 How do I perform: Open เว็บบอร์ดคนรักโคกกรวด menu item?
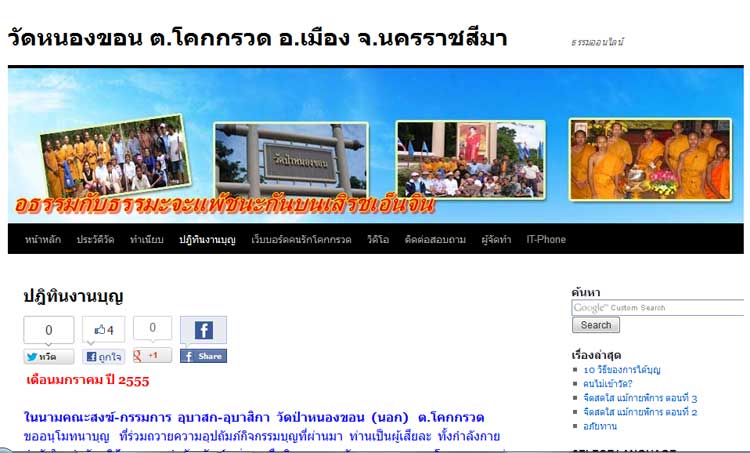coord(301,239)
